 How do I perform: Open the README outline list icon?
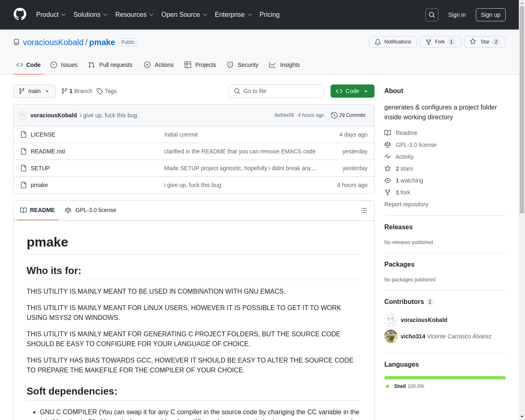(x=364, y=210)
